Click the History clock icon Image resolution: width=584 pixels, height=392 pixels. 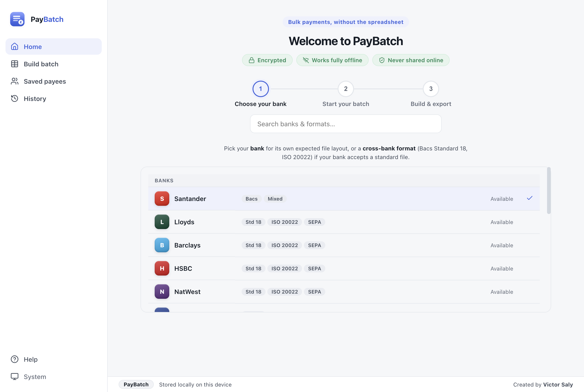15,98
